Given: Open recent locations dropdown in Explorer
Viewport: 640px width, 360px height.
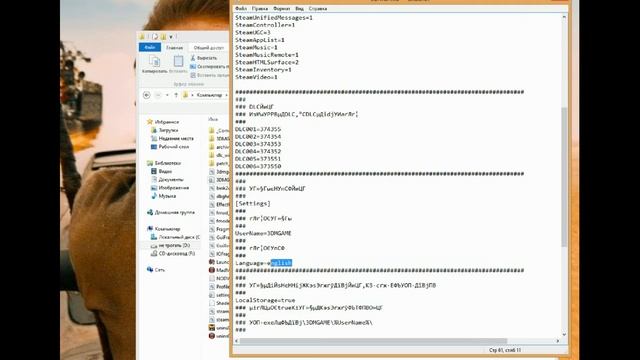Looking at the screenshot, I should (x=167, y=95).
